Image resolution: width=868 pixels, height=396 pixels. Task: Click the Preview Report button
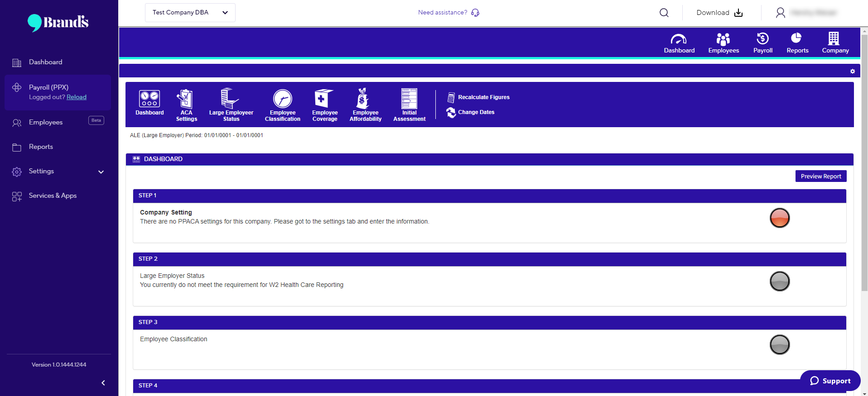point(821,176)
